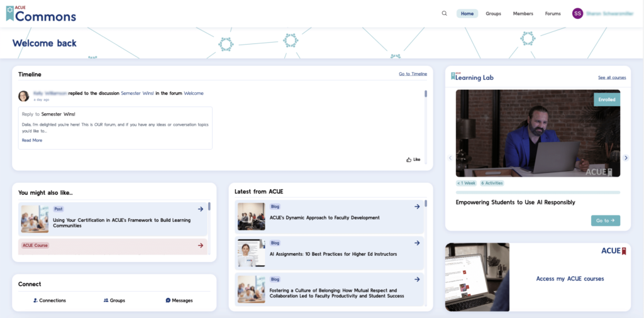Image resolution: width=644 pixels, height=318 pixels.
Task: Switch to the Groups nav tab
Action: point(493,13)
